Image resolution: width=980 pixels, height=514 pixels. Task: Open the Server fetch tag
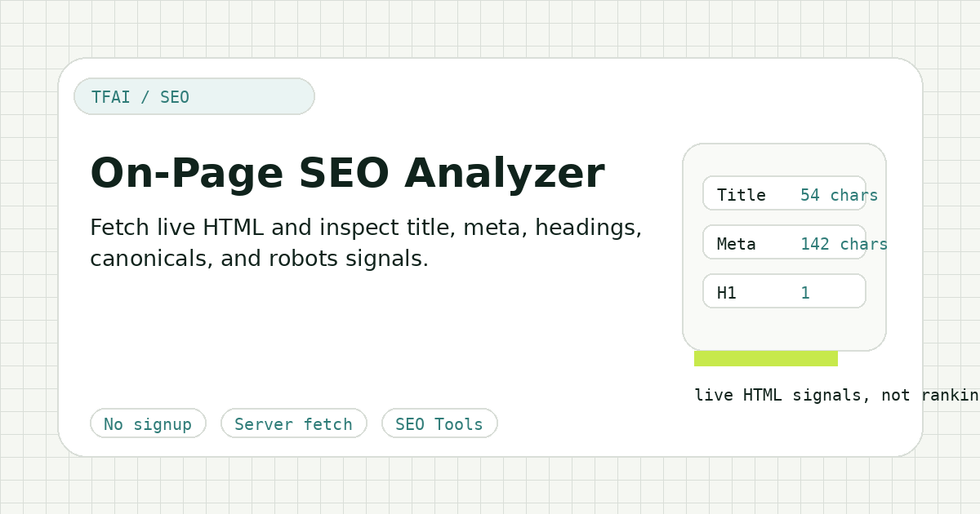tap(294, 423)
